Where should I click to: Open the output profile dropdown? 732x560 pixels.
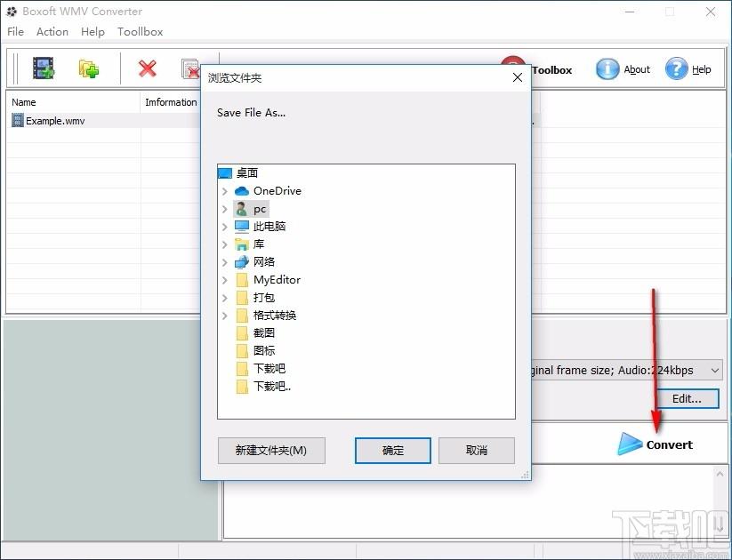pyautogui.click(x=715, y=370)
